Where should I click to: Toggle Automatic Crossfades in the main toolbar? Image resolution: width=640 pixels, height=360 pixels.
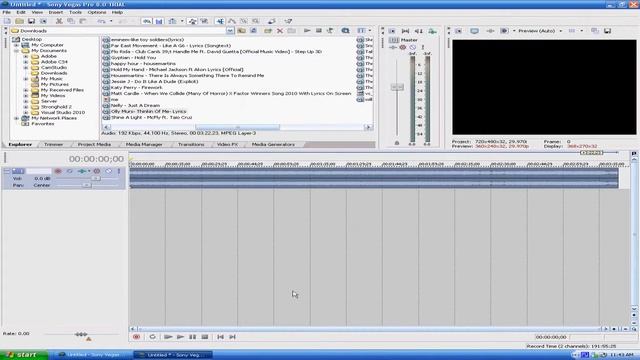159,21
